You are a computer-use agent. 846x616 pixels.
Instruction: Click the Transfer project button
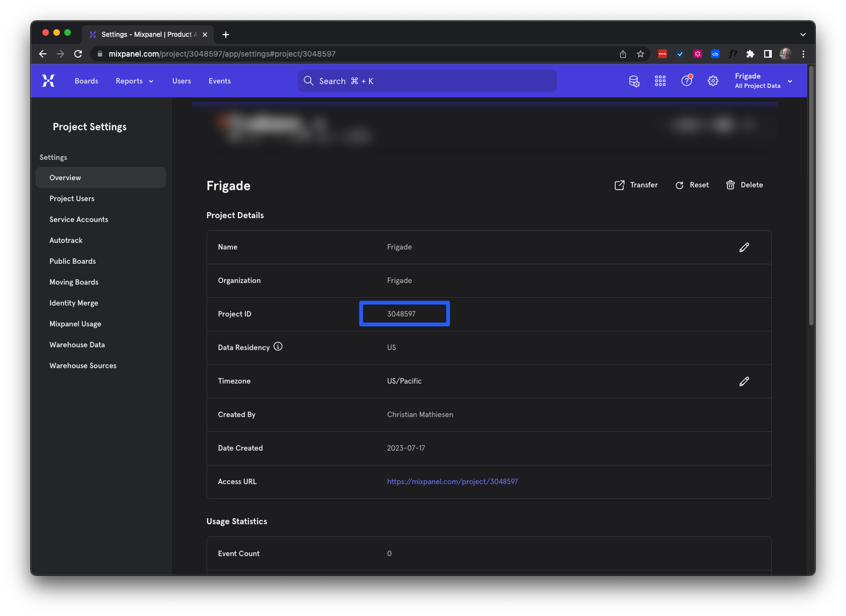636,185
